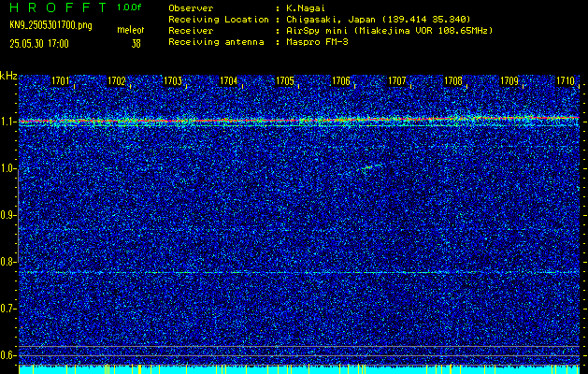Click the 1707 time marker

point(397,80)
